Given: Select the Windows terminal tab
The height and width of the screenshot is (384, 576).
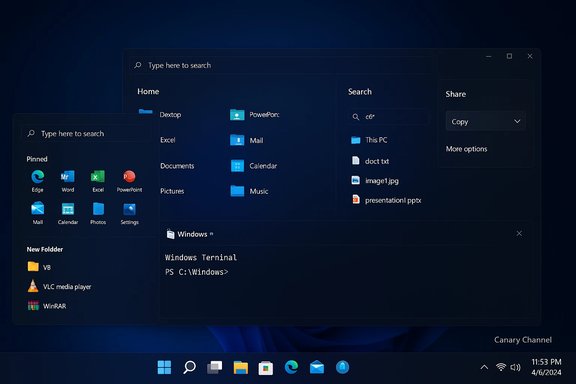Looking at the screenshot, I should 190,234.
